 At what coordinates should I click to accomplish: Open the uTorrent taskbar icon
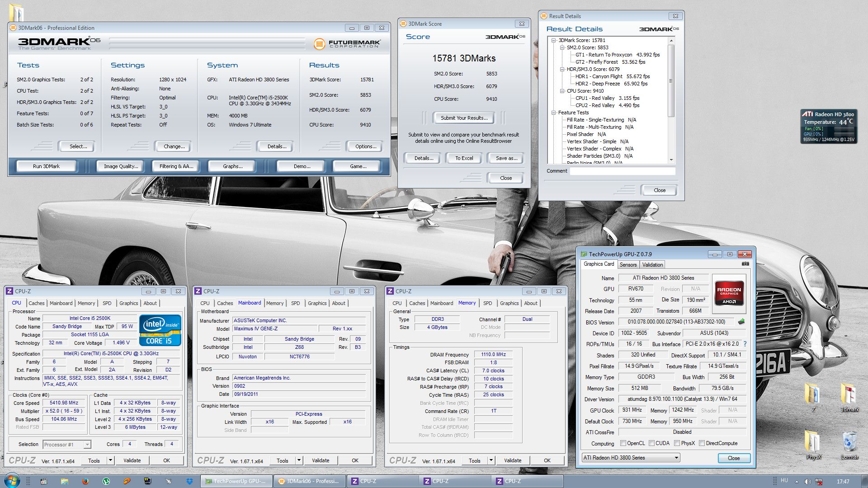point(106,481)
